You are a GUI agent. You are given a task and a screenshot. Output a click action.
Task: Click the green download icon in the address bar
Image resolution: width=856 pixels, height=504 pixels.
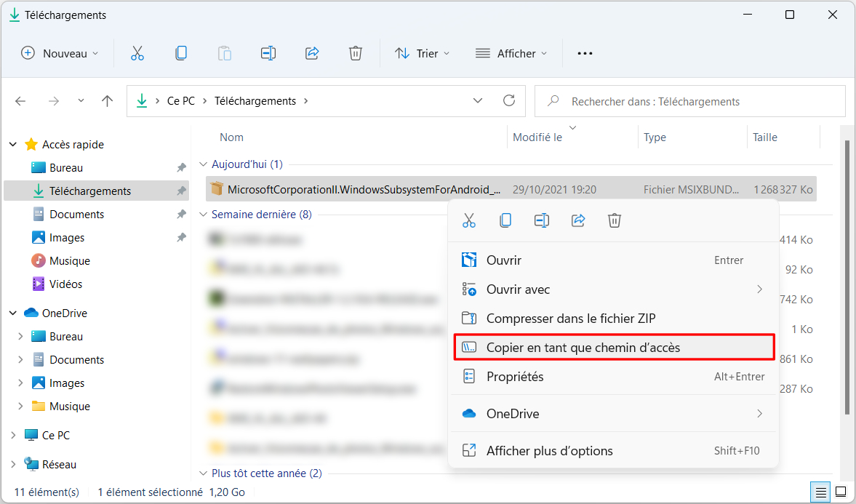tap(142, 100)
